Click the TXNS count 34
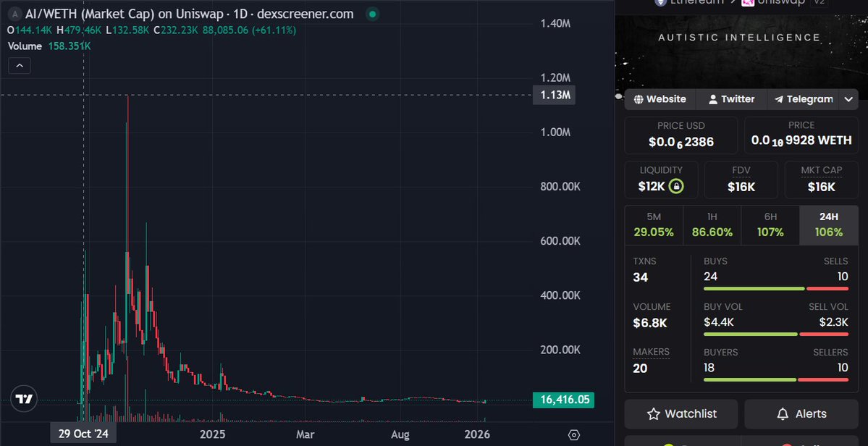The height and width of the screenshot is (446, 868). coord(641,277)
